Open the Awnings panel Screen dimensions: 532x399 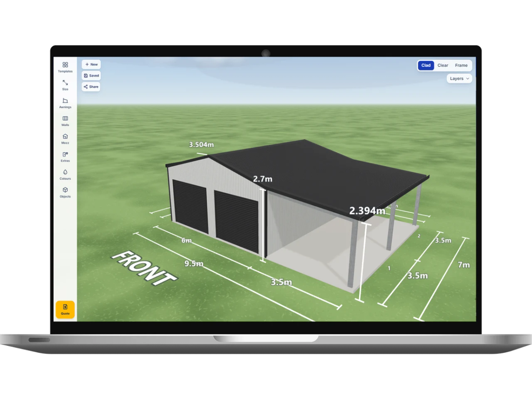click(65, 103)
